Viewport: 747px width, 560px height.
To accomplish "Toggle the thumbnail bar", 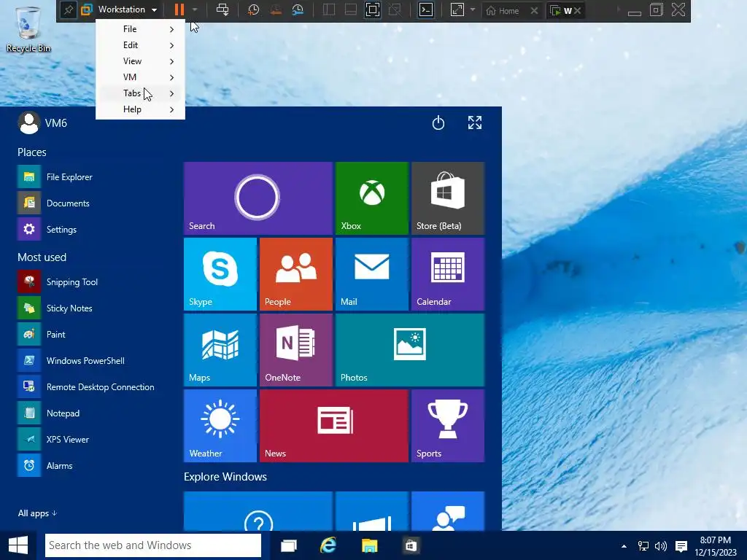I will (x=351, y=9).
